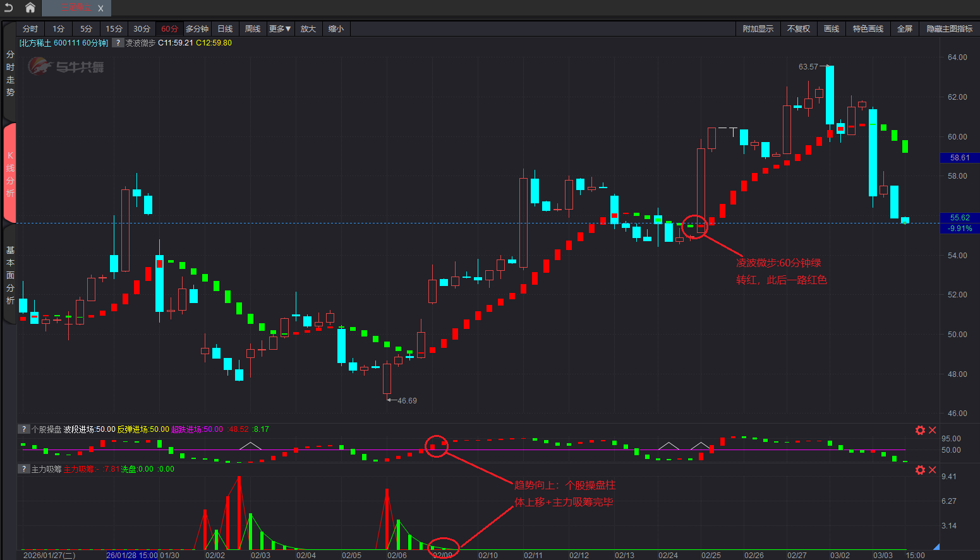Expand the 更多 periods dropdown
The height and width of the screenshot is (560, 980).
coord(280,29)
